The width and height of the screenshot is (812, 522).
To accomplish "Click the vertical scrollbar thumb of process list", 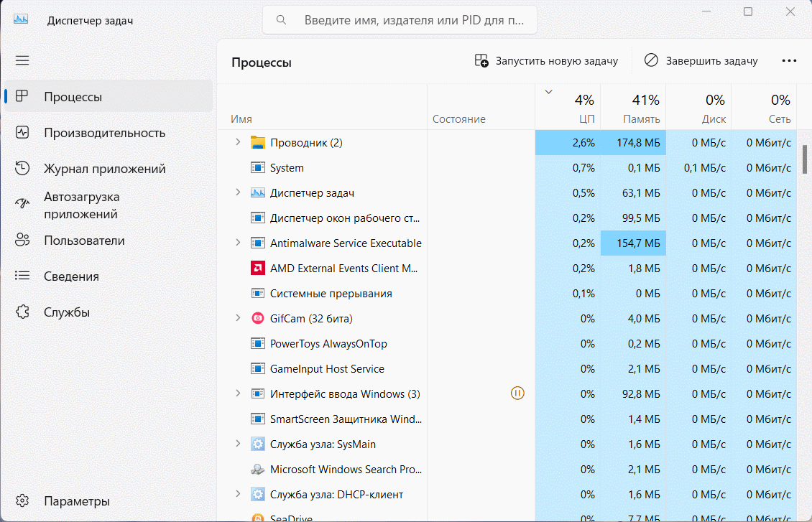I will tap(805, 159).
